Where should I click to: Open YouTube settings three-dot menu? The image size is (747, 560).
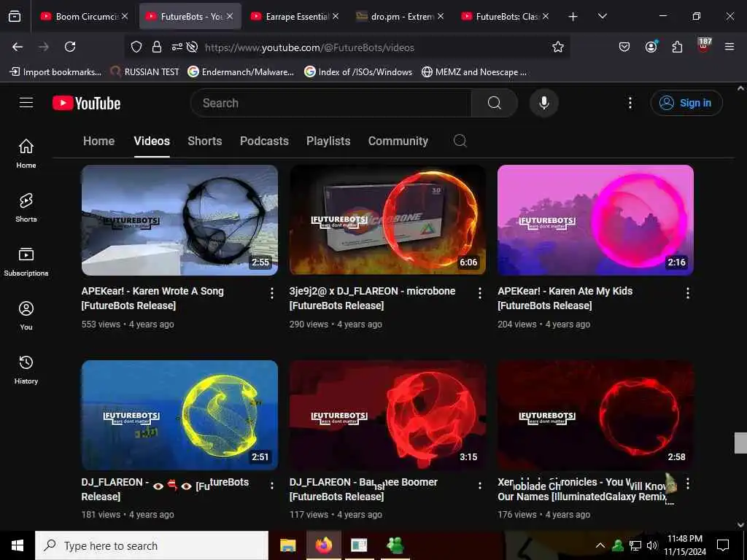click(x=630, y=103)
